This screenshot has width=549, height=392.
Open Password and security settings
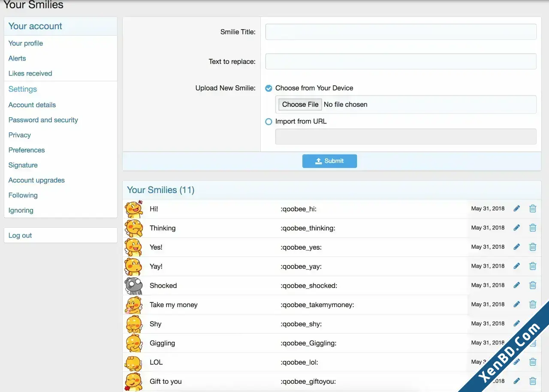(x=43, y=120)
